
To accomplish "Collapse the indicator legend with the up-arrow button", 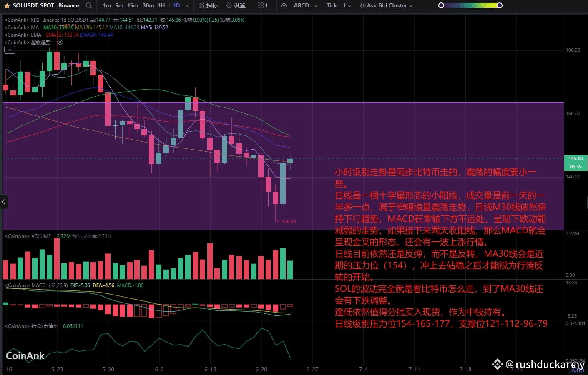I will (10, 50).
